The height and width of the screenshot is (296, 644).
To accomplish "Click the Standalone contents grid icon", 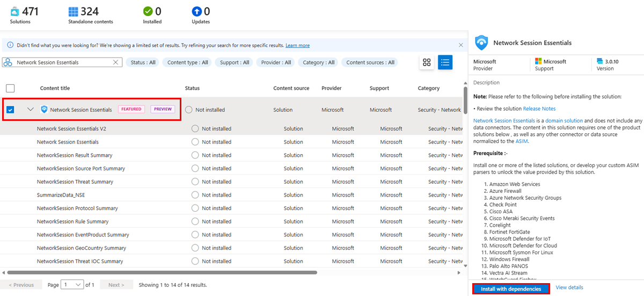I will (x=73, y=11).
